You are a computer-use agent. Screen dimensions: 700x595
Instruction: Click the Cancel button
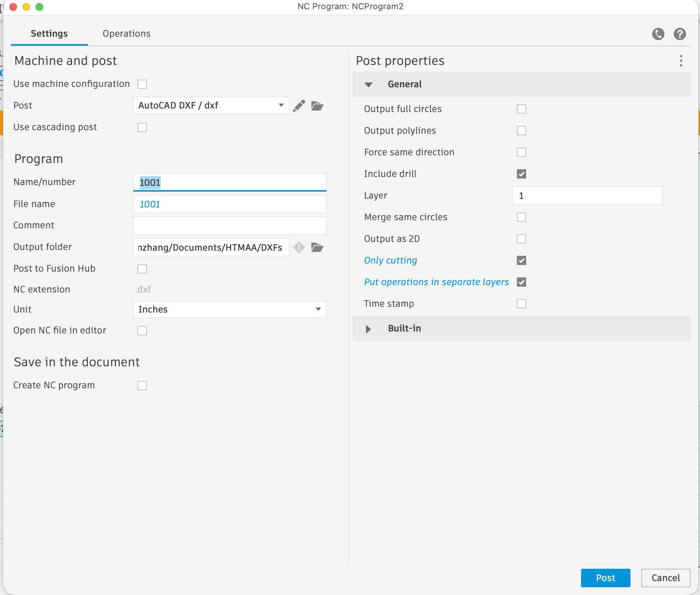[x=666, y=578]
